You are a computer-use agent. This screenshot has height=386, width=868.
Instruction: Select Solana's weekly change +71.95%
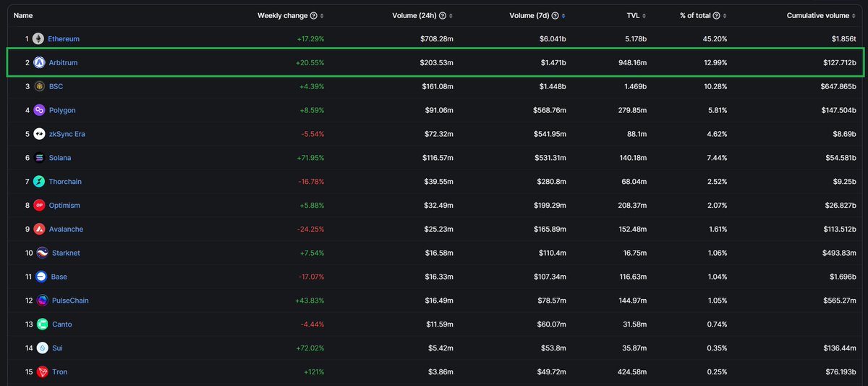310,158
